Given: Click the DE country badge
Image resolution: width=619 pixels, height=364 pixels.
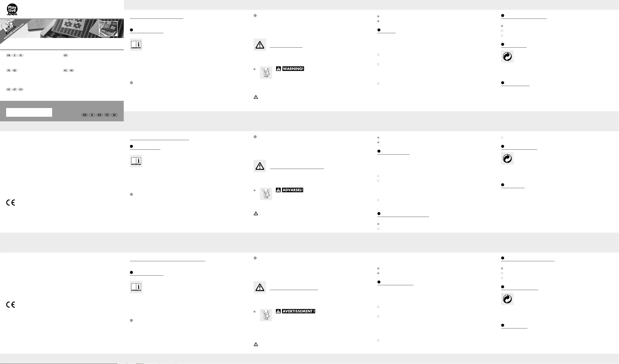Looking at the screenshot, I should [x=9, y=89].
